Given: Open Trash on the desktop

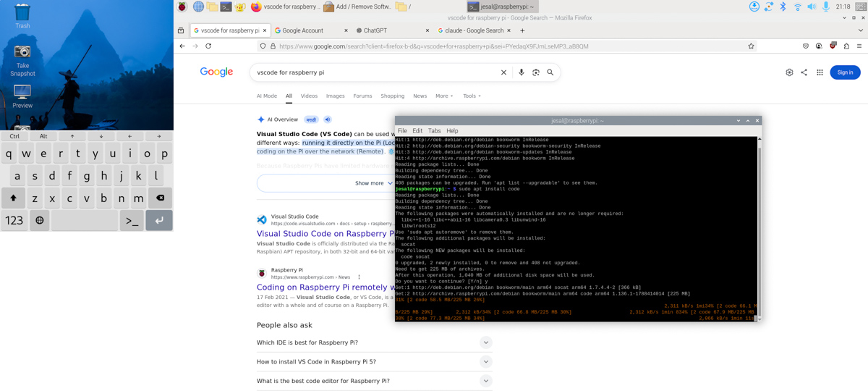Looking at the screenshot, I should pyautogui.click(x=22, y=16).
